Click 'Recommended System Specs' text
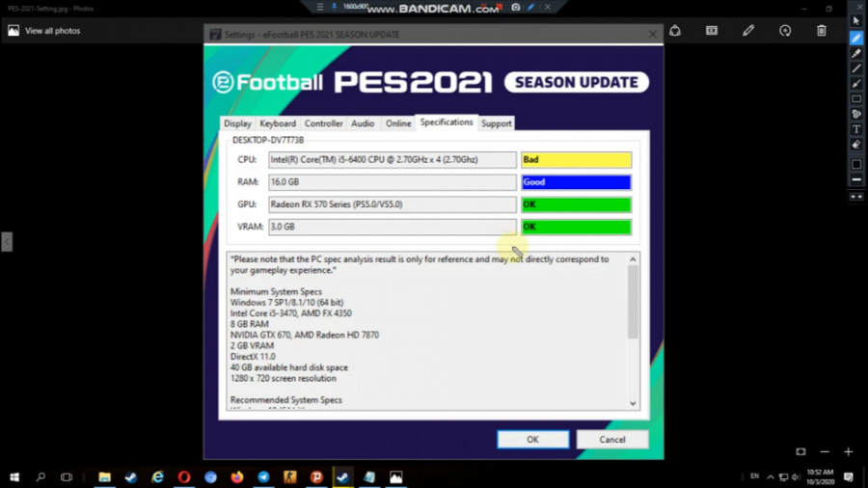The width and height of the screenshot is (868, 488). click(x=286, y=400)
